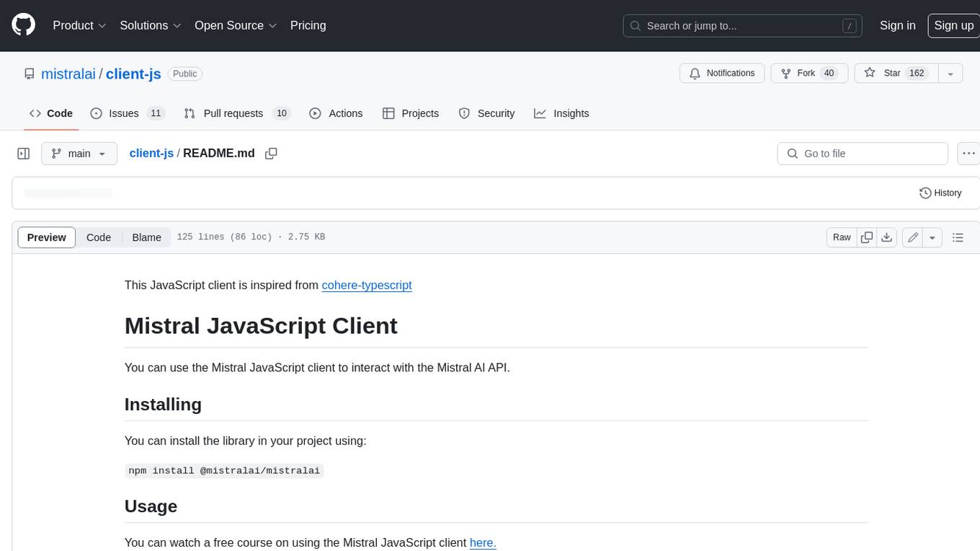Download the raw file icon
Screen dimensions: 980x551
click(887, 237)
